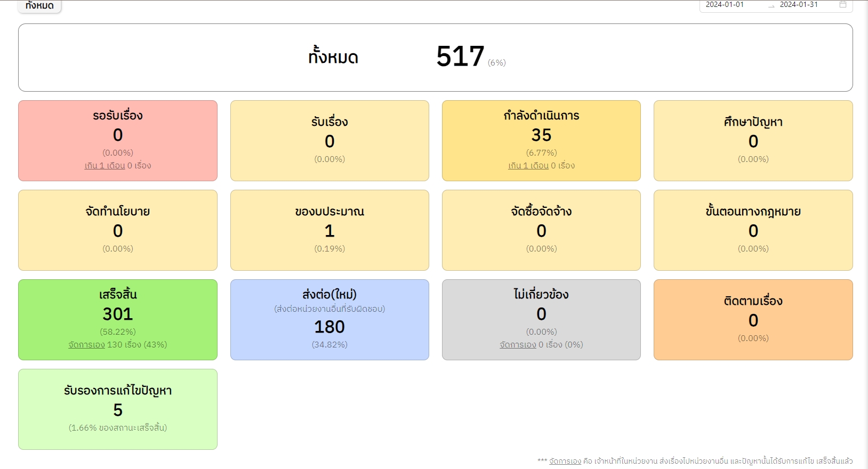
Task: Click the end date field 2024-01-31
Action: (x=798, y=5)
